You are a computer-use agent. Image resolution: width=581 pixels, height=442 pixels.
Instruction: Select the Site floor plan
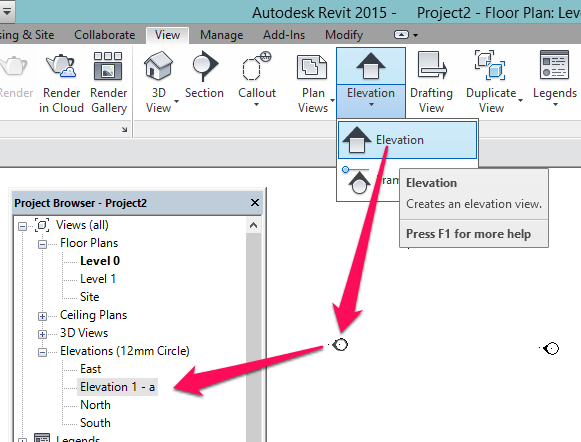(x=89, y=297)
